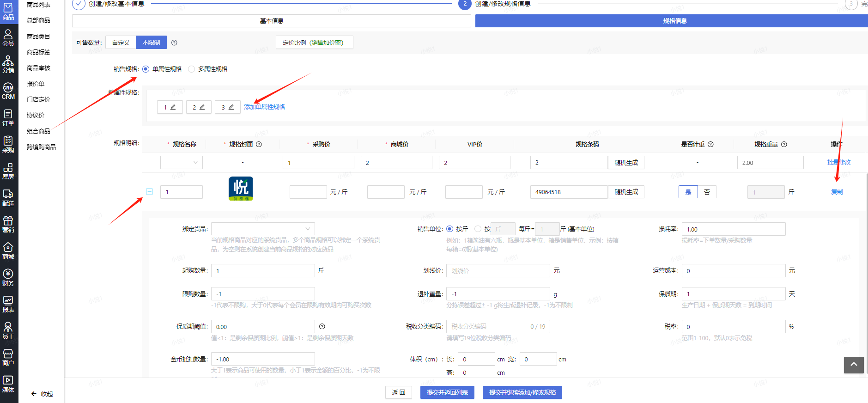The width and height of the screenshot is (868, 403).
Task: Open the 订单 section icon
Action: click(8, 118)
